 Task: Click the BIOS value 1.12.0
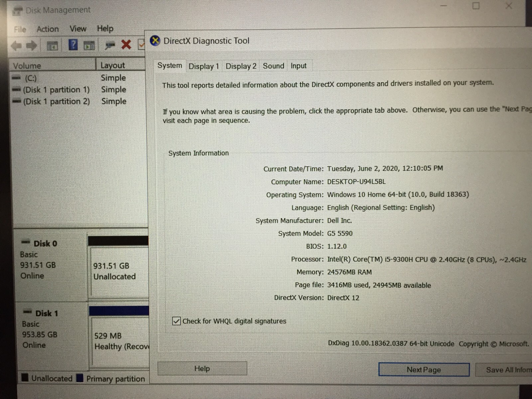point(337,246)
